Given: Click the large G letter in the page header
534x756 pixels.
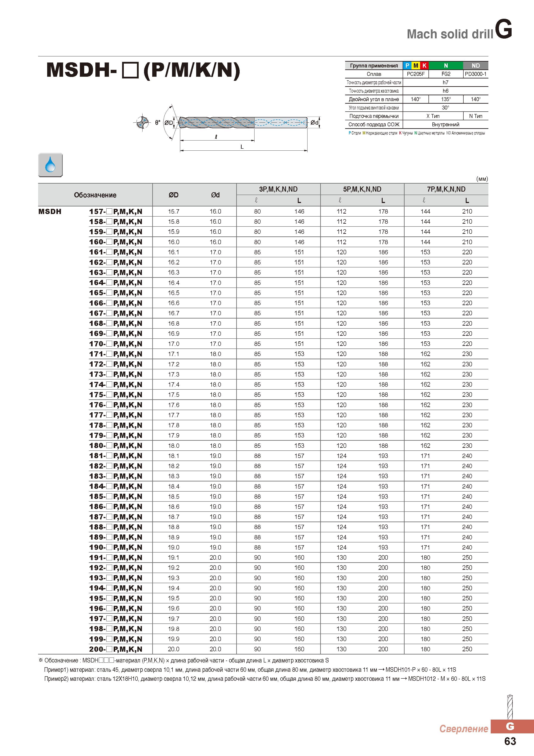Looking at the screenshot, I should click(x=504, y=29).
